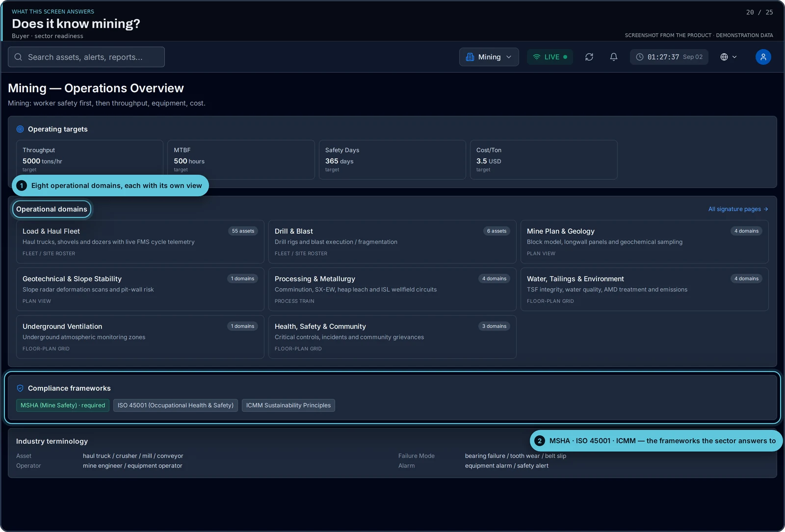
Task: Open the Mine Plan & Geology card
Action: pyautogui.click(x=645, y=241)
